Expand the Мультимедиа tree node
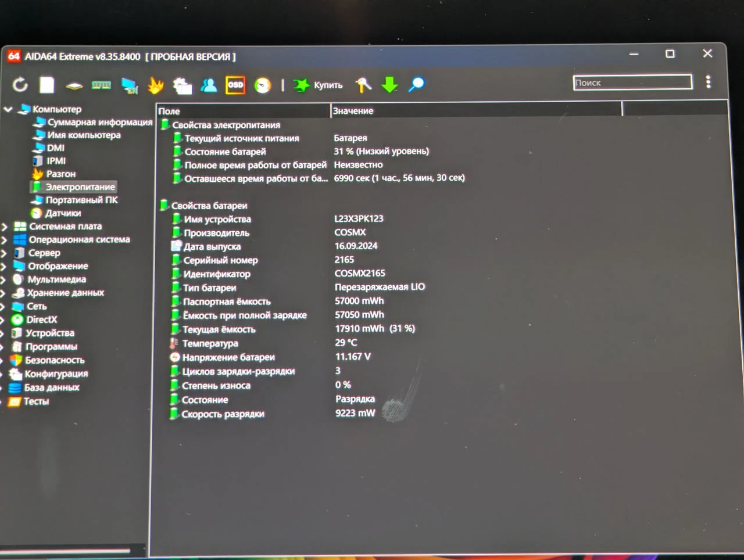The height and width of the screenshot is (560, 744). (x=3, y=280)
